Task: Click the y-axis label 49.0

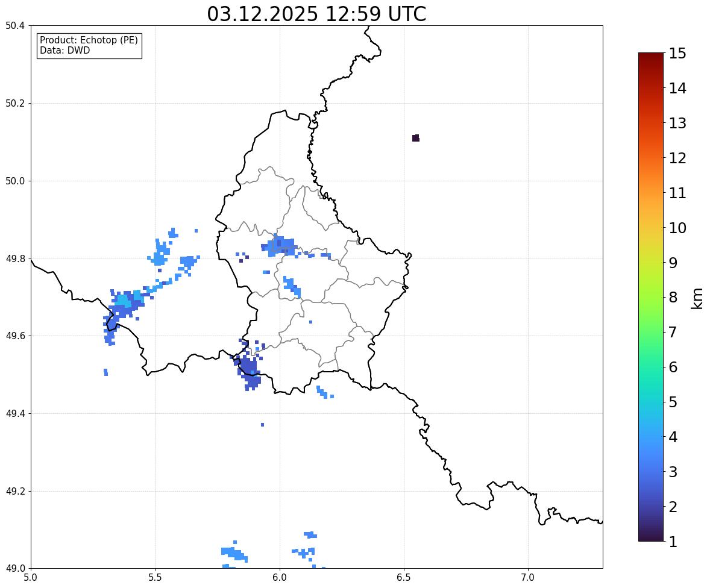Action: 15,569
